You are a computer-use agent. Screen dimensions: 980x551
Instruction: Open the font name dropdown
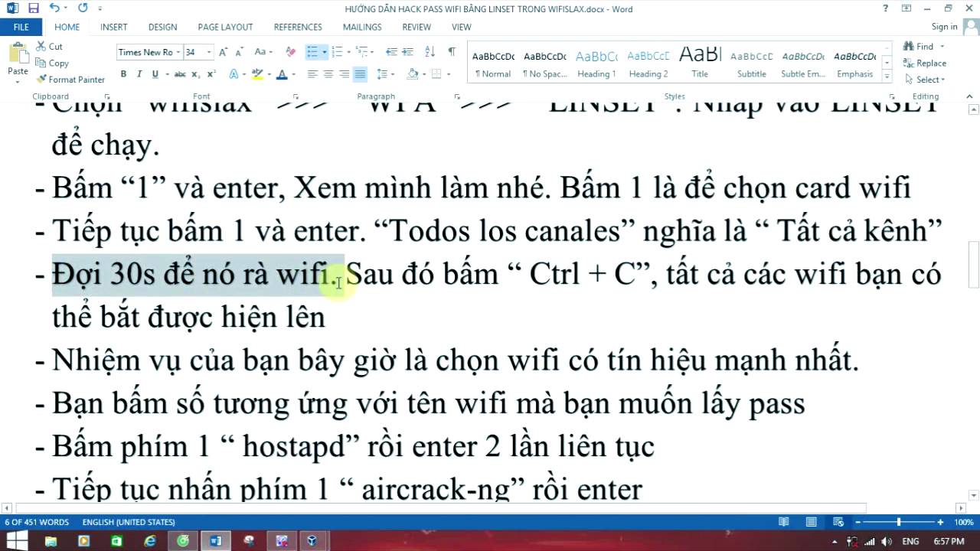[178, 52]
